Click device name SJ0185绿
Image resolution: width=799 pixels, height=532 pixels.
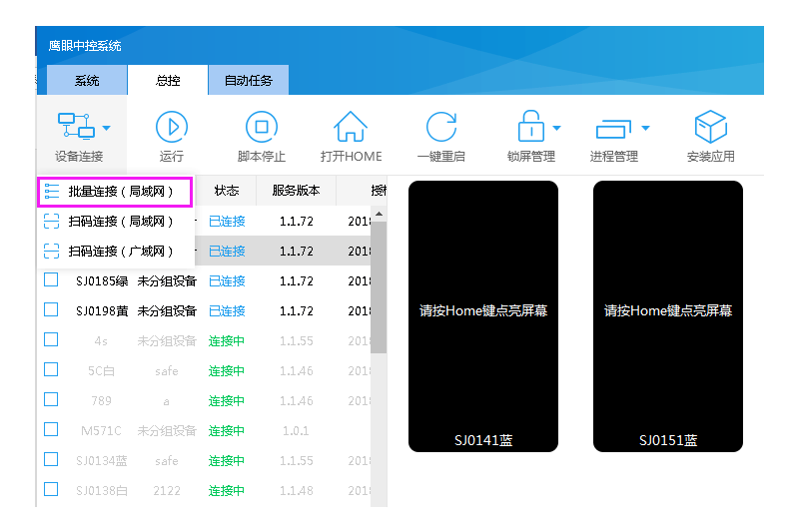[x=102, y=281]
